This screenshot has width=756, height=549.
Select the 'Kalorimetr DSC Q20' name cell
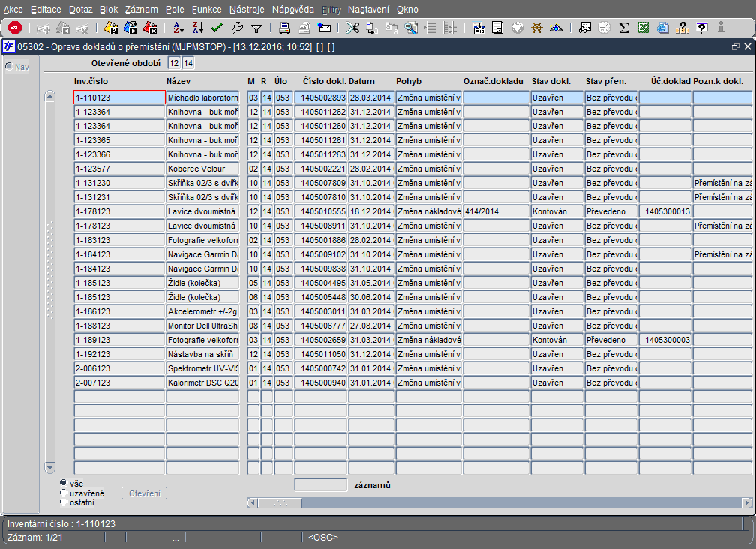coord(203,382)
